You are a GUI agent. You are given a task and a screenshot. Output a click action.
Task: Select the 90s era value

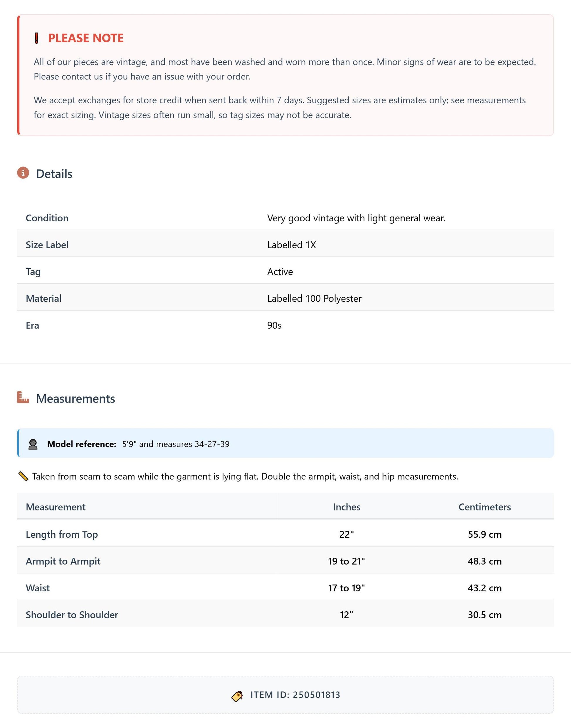pos(274,325)
